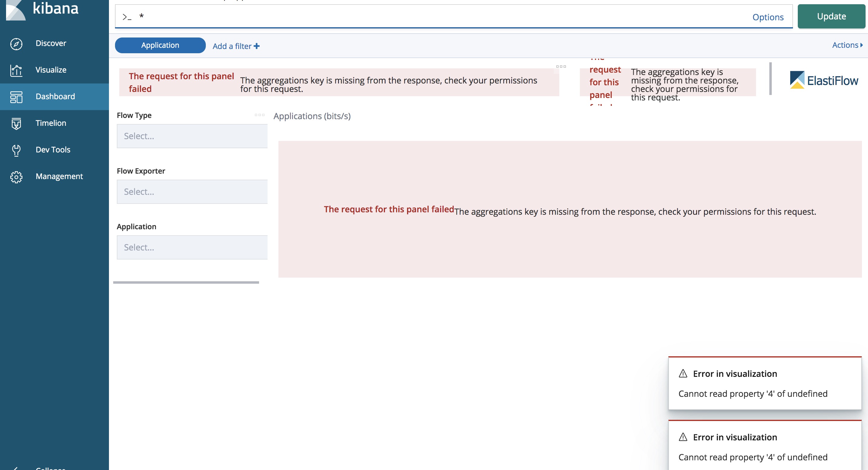Open the Flow Exporter Select dropdown

(192, 191)
